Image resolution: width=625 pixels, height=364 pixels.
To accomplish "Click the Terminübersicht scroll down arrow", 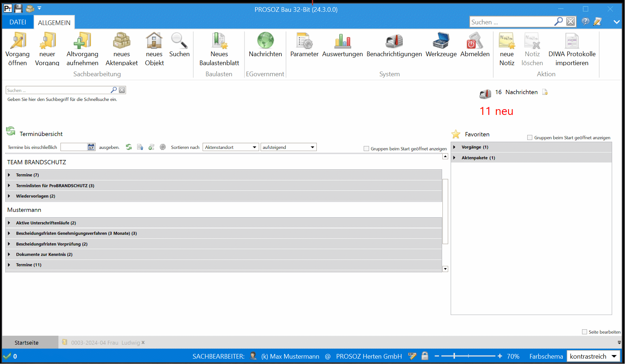I will click(x=445, y=269).
